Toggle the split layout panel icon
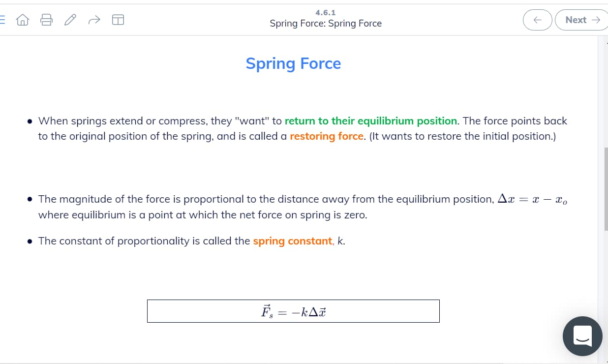The width and height of the screenshot is (608, 364). [118, 20]
